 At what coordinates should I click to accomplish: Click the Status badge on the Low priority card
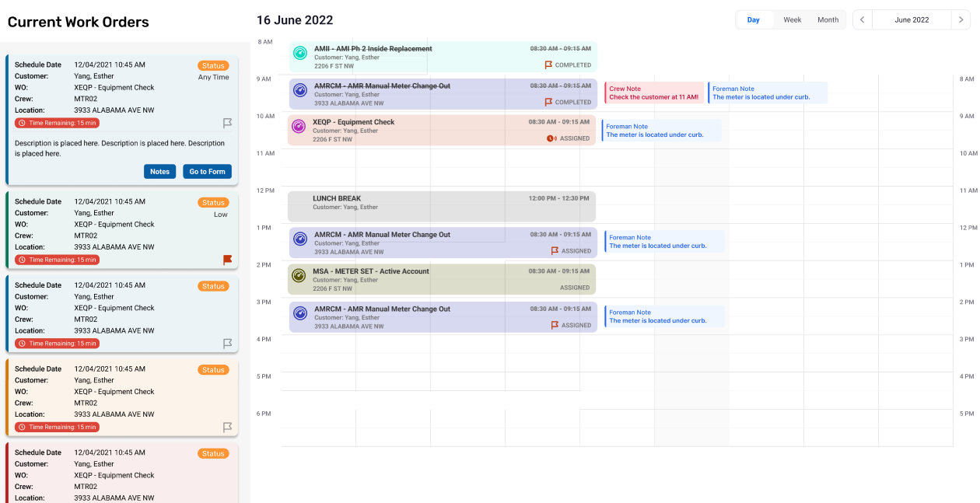tap(213, 203)
